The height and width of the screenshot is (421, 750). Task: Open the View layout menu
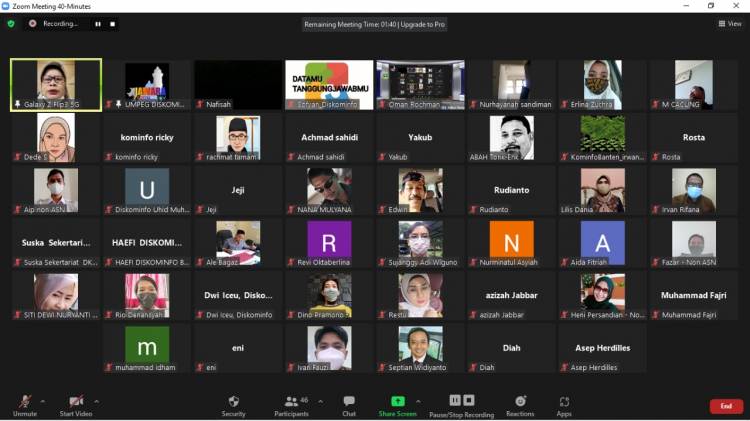729,23
